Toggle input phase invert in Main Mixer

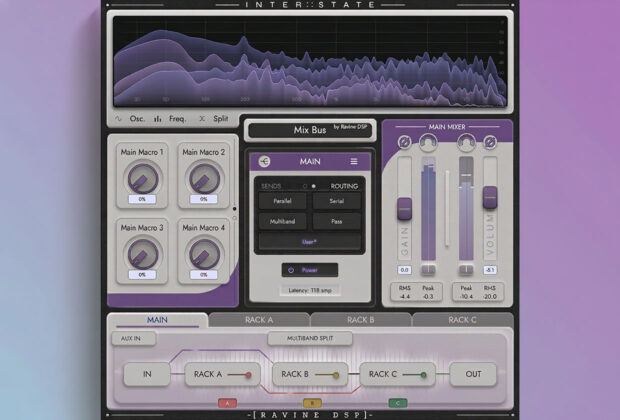(x=404, y=142)
